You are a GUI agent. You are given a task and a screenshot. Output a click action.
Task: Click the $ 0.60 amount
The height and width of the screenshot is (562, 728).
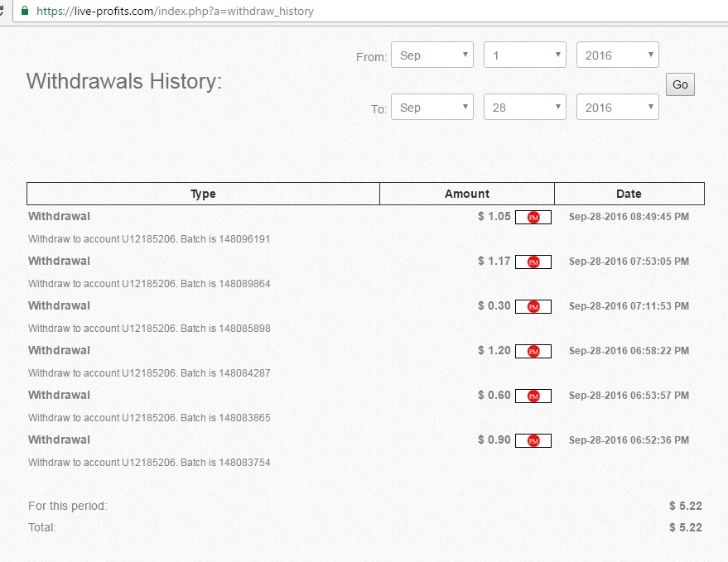click(494, 395)
